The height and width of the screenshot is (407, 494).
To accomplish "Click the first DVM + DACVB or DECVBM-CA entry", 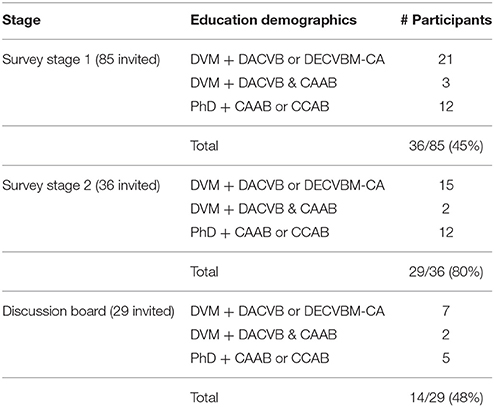I will click(287, 60).
